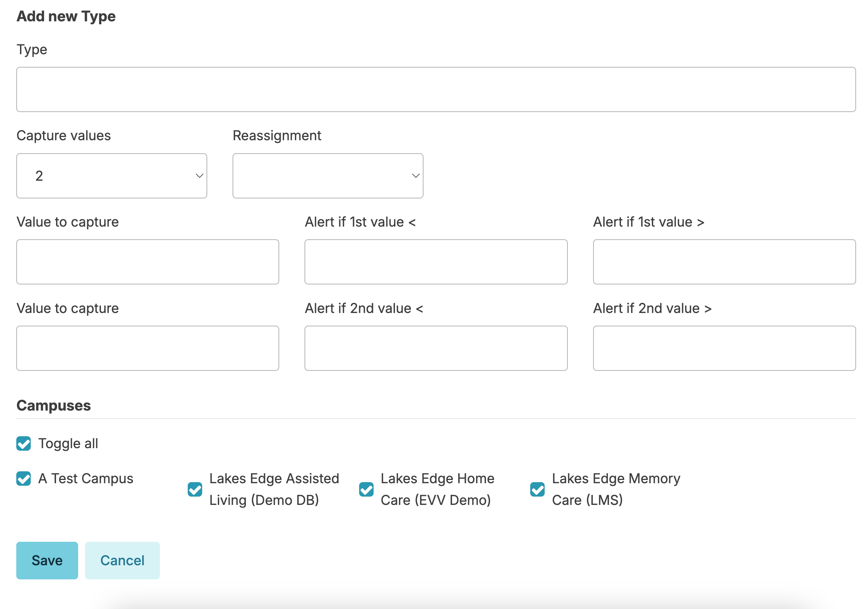This screenshot has width=868, height=609.
Task: Uncheck the Toggle all checkbox
Action: point(24,443)
